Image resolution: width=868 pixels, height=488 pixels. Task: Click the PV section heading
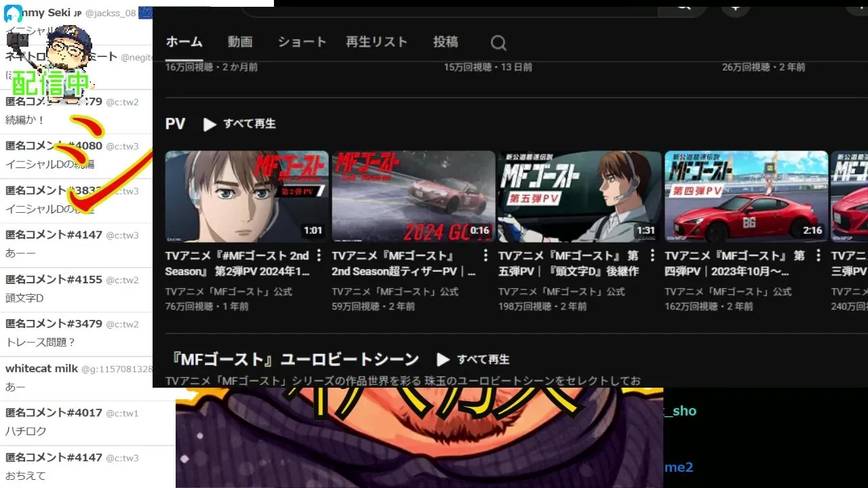coord(175,124)
